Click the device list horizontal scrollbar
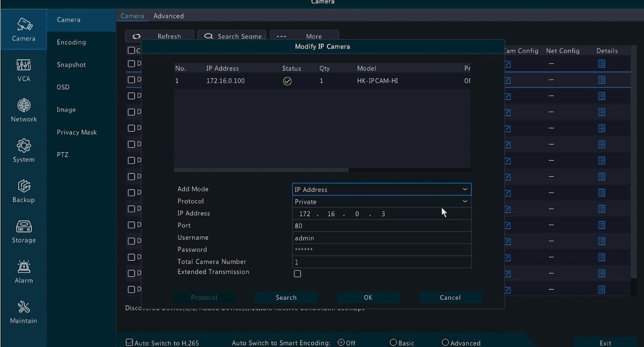 (261, 170)
